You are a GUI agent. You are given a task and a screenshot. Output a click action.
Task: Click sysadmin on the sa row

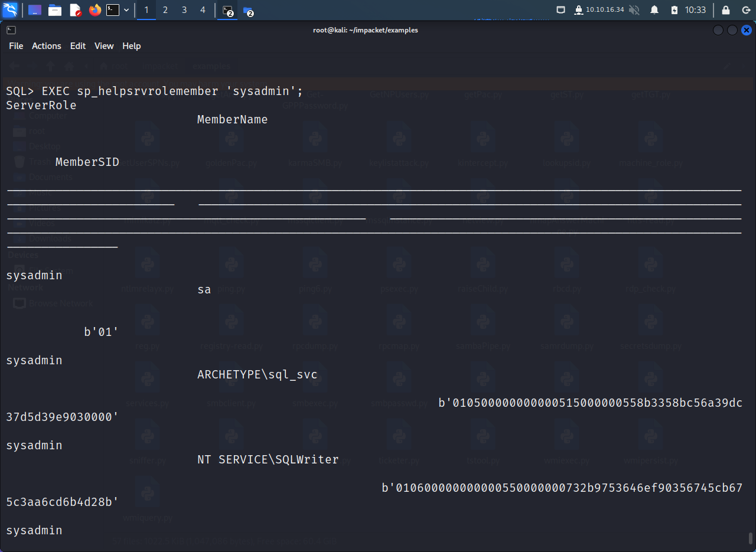[x=34, y=276]
